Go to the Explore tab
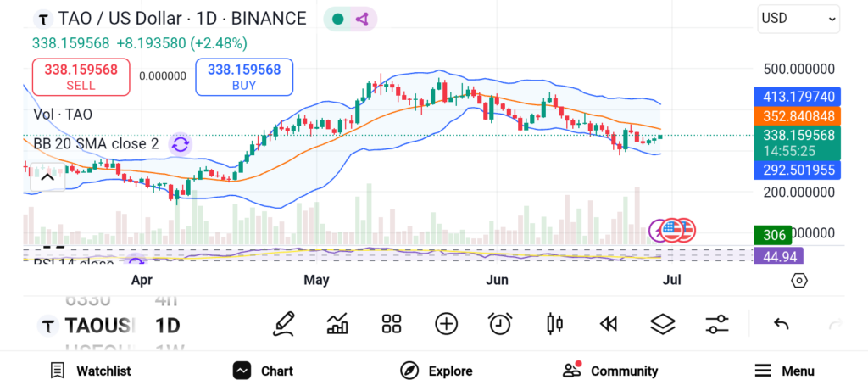The image size is (868, 391). click(x=437, y=371)
